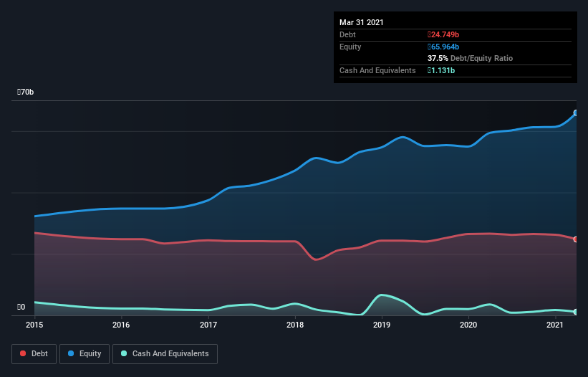The height and width of the screenshot is (377, 588).
Task: Select the 2021 x-axis label
Action: (x=555, y=325)
